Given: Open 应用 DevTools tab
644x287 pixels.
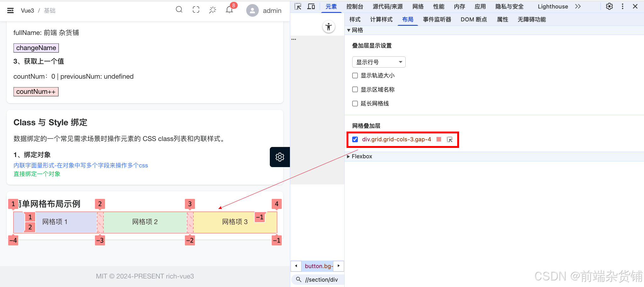Looking at the screenshot, I should pos(480,7).
